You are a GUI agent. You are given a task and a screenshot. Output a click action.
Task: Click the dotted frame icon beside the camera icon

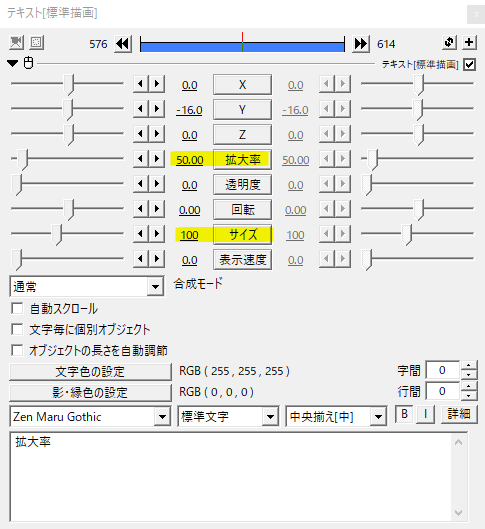pos(36,43)
